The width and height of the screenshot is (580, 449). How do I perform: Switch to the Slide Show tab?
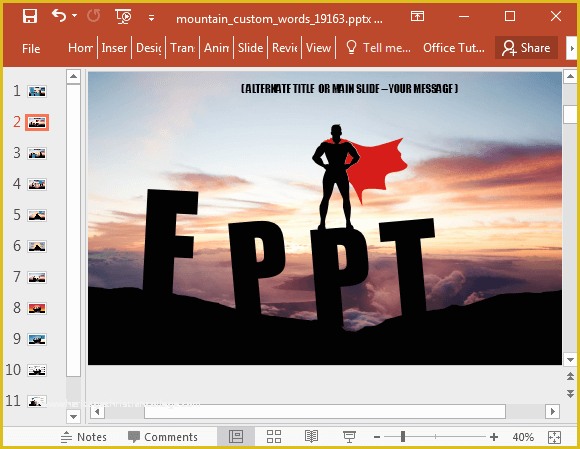point(250,48)
